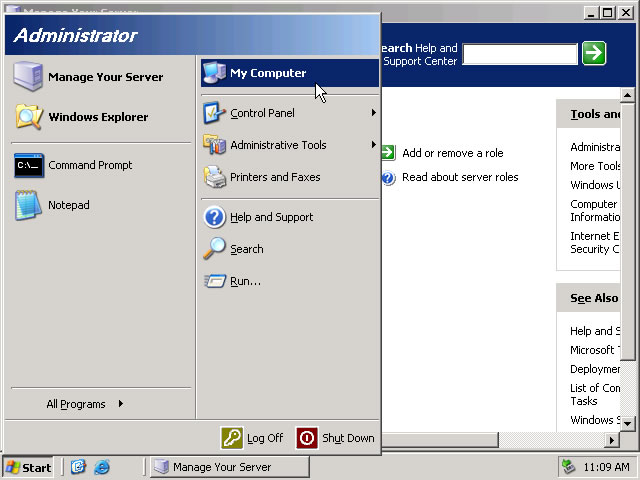
Task: Click the green search go arrow button
Action: click(594, 53)
